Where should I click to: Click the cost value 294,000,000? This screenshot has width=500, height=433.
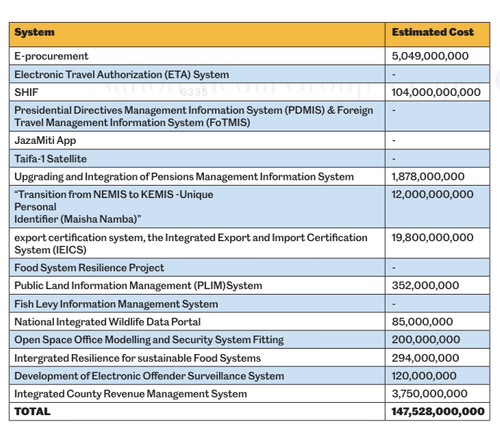click(425, 358)
